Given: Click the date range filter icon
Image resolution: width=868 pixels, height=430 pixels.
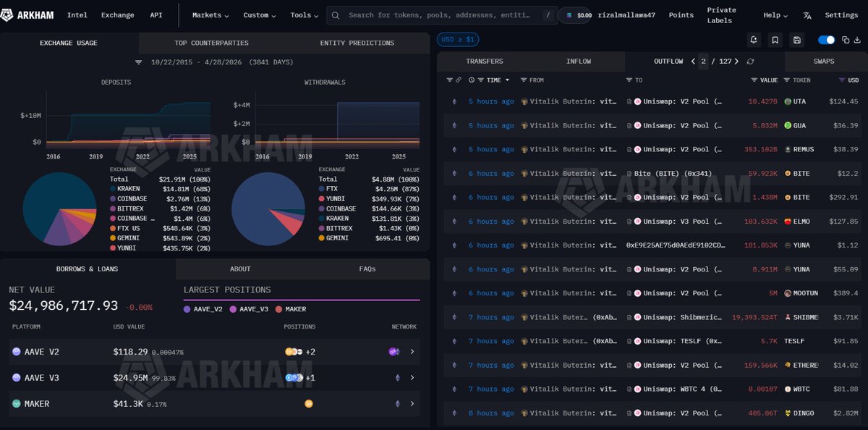Looking at the screenshot, I should pos(138,62).
